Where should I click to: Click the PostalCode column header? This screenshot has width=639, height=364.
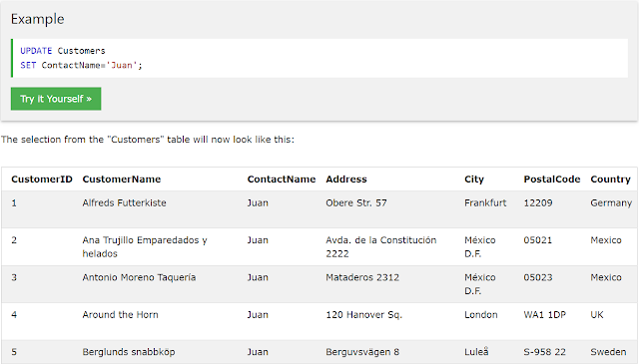pyautogui.click(x=552, y=180)
